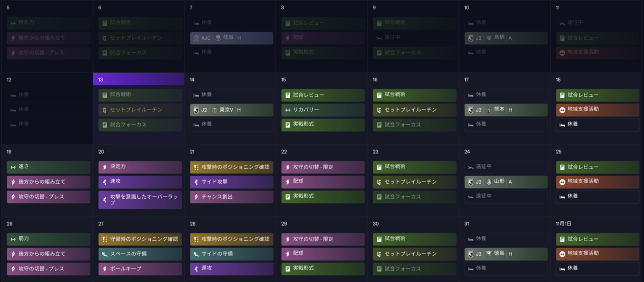This screenshot has height=282, width=644.
Task: Click the 筋力 session on day 26
Action: click(49, 239)
